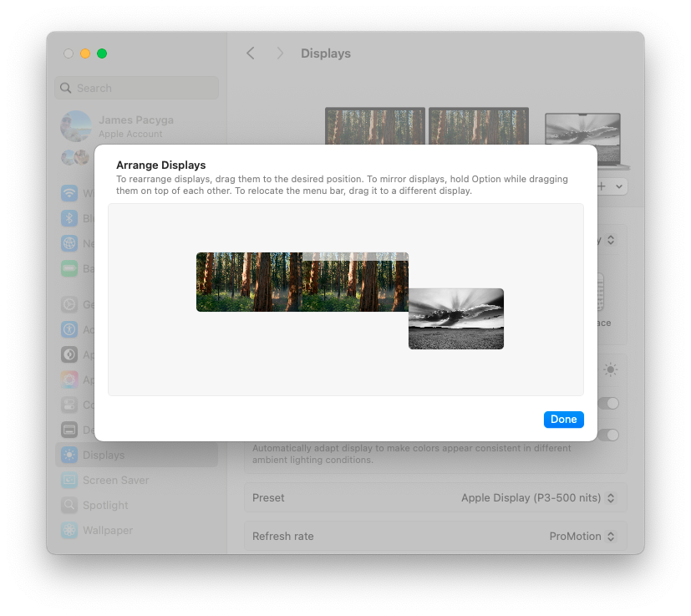
Task: Open Bluetooth settings from the sidebar icon
Action: pyautogui.click(x=69, y=218)
